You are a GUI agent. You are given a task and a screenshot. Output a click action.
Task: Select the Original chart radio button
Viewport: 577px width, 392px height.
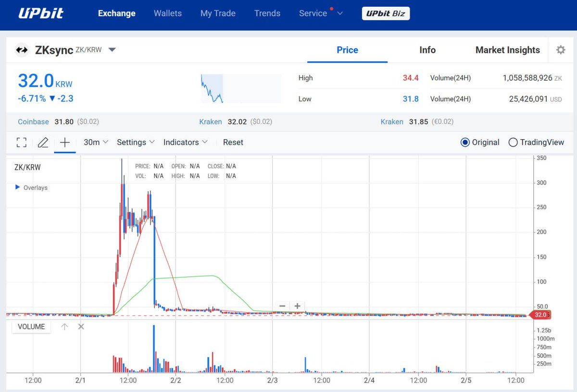(x=465, y=142)
